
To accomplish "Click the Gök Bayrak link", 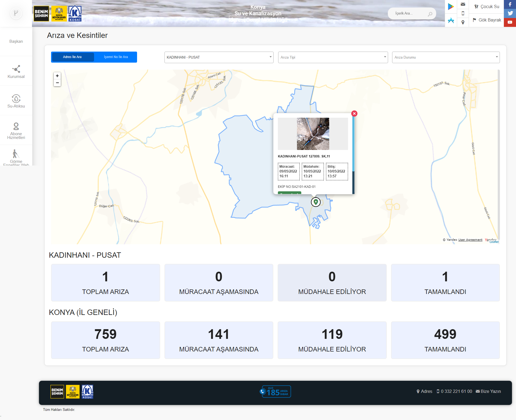I will (487, 20).
